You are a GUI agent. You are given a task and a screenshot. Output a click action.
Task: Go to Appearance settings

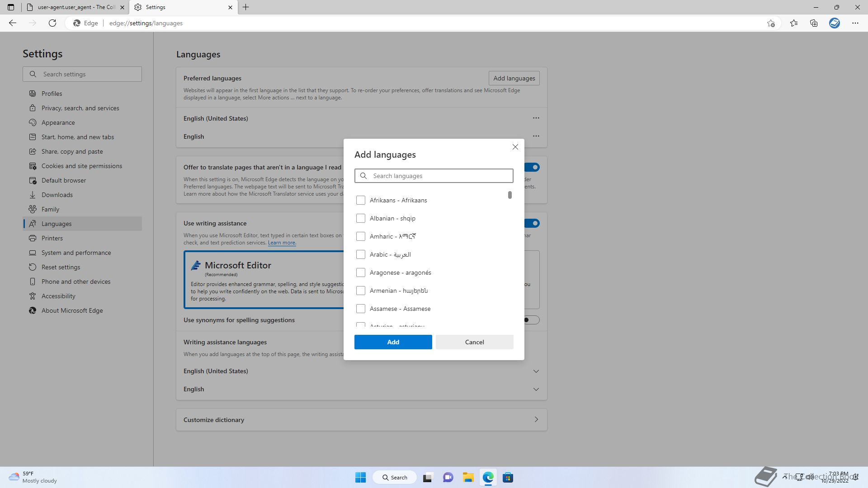click(82, 122)
